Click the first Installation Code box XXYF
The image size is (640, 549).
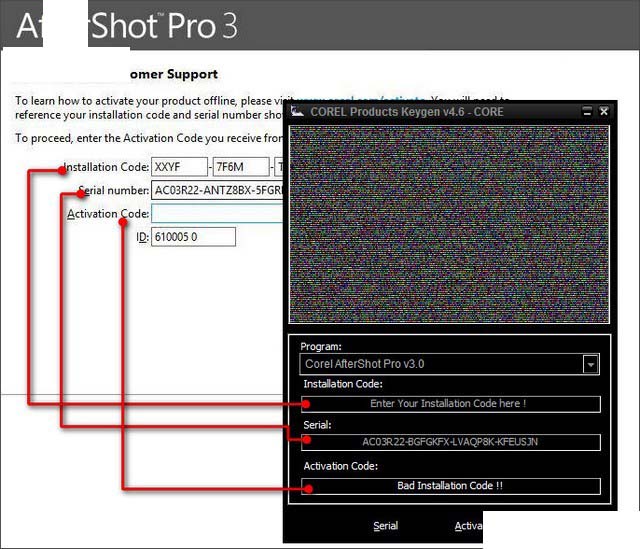pyautogui.click(x=179, y=167)
